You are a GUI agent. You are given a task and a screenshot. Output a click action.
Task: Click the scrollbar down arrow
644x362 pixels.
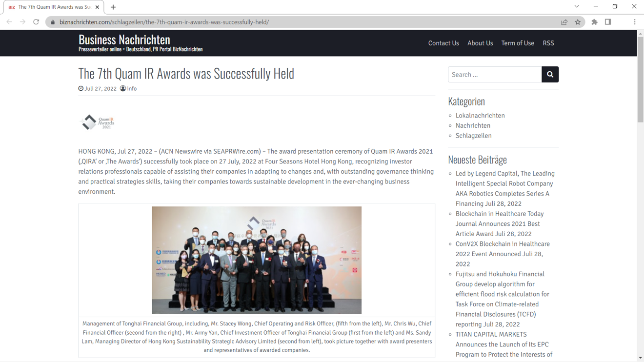tap(640, 358)
